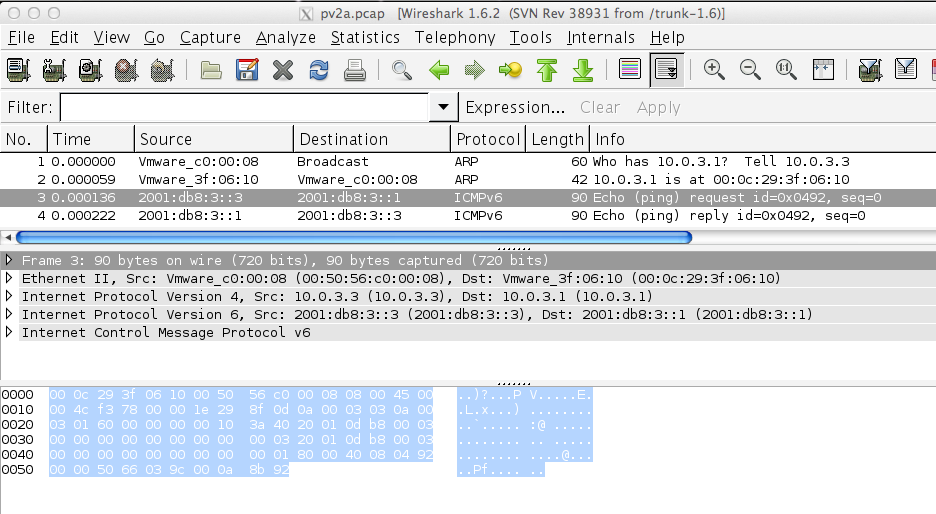Toggle auto scroll during live capture
This screenshot has width=936, height=514.
666,69
